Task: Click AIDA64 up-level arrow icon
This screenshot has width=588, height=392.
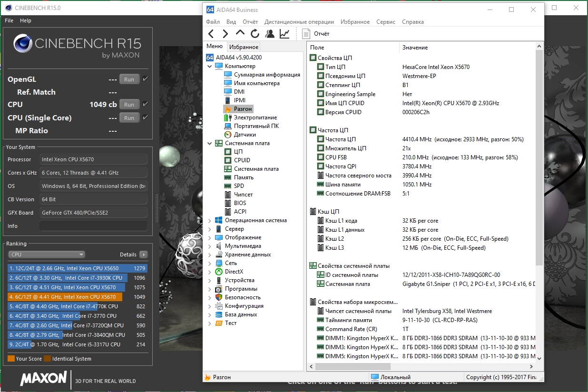Action: [240, 33]
